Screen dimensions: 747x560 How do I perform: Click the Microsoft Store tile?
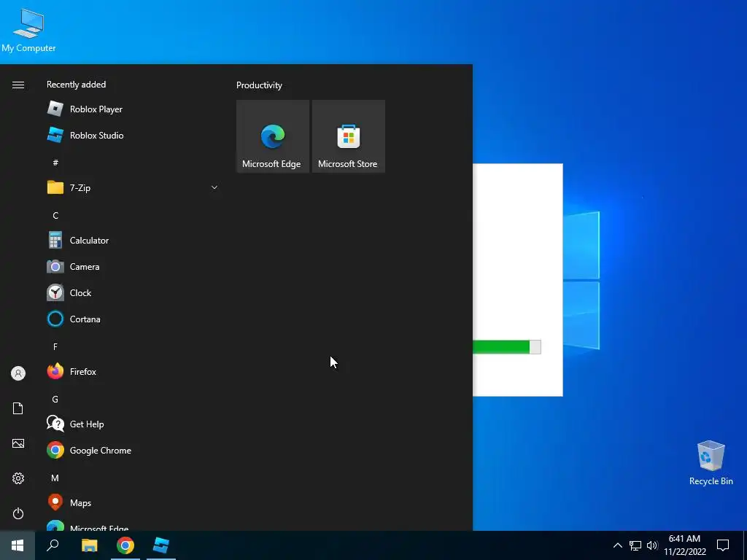point(348,136)
